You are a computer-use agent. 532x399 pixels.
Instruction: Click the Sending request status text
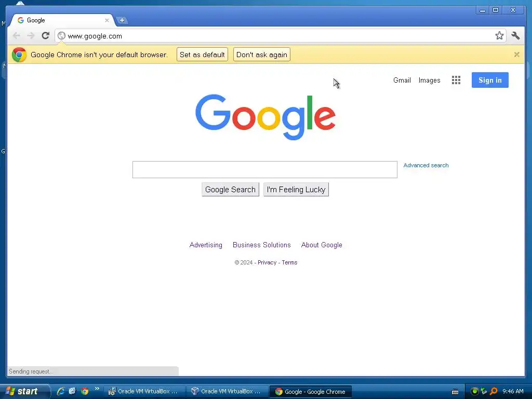[31, 371]
